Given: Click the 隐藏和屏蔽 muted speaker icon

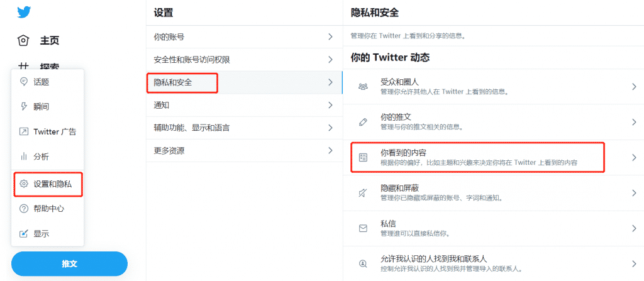Looking at the screenshot, I should (x=363, y=192).
